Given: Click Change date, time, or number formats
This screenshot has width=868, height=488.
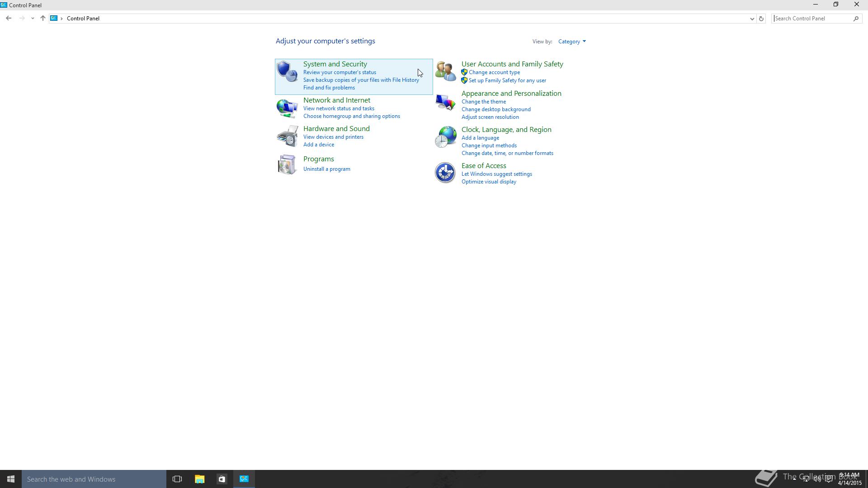Looking at the screenshot, I should coord(507,153).
